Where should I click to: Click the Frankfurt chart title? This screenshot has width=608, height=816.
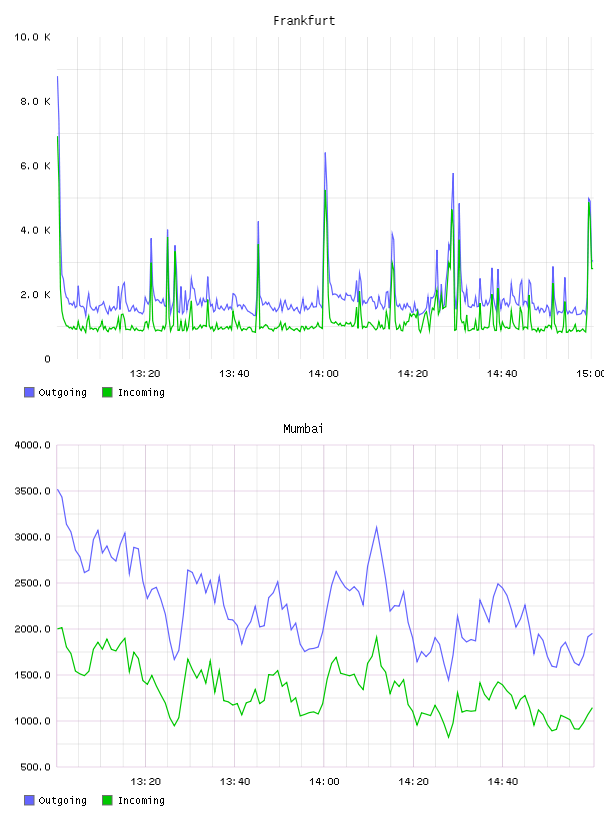tap(304, 21)
